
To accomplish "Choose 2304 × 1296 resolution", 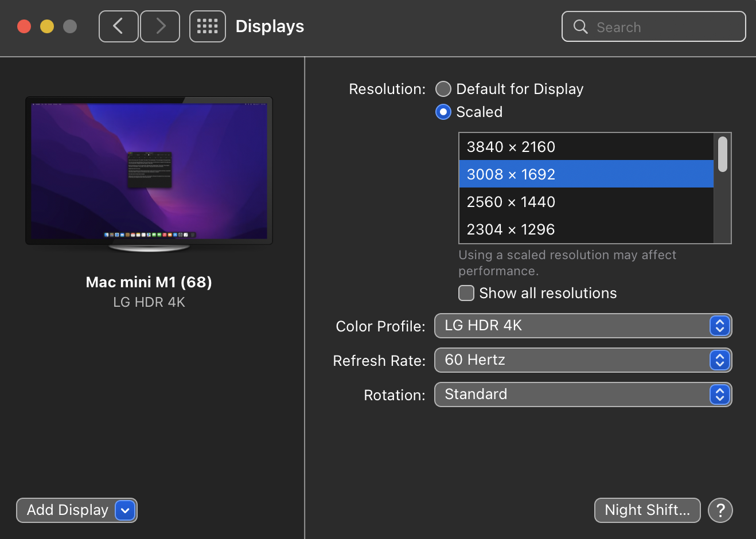I will (x=586, y=229).
